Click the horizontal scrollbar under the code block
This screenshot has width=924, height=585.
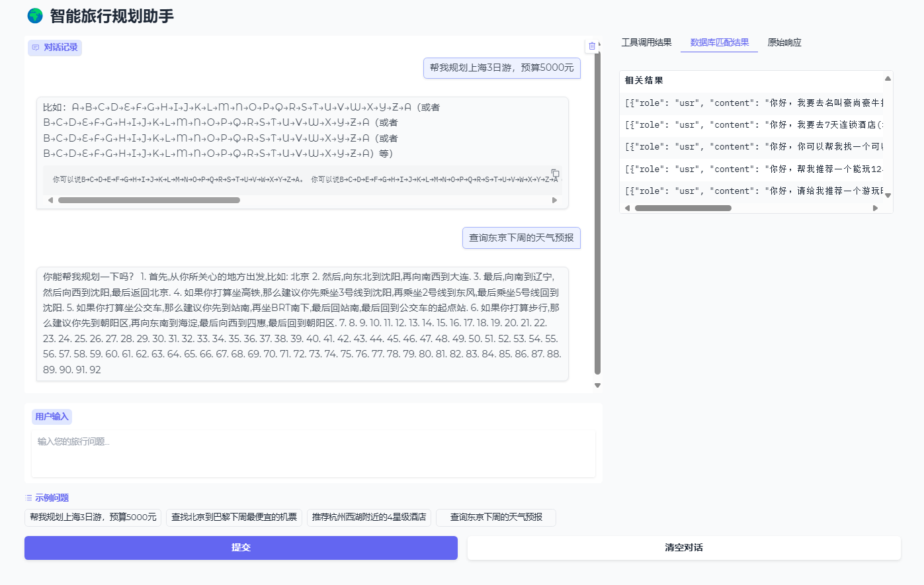tap(149, 200)
